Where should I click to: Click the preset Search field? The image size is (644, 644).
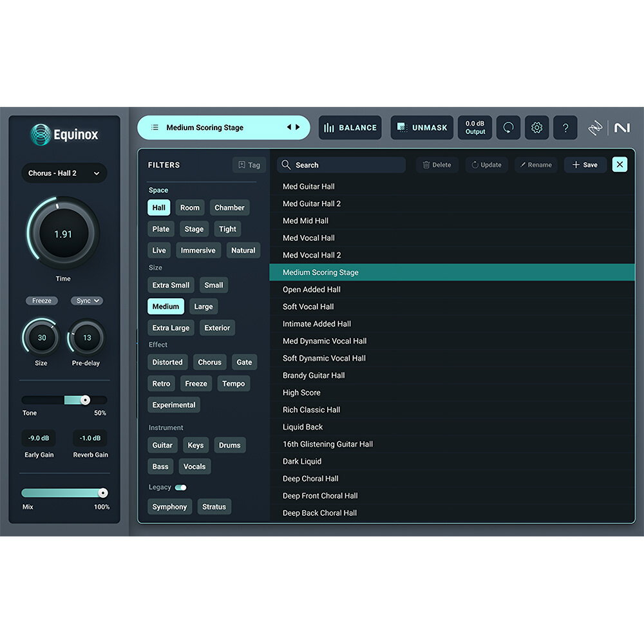pyautogui.click(x=341, y=165)
